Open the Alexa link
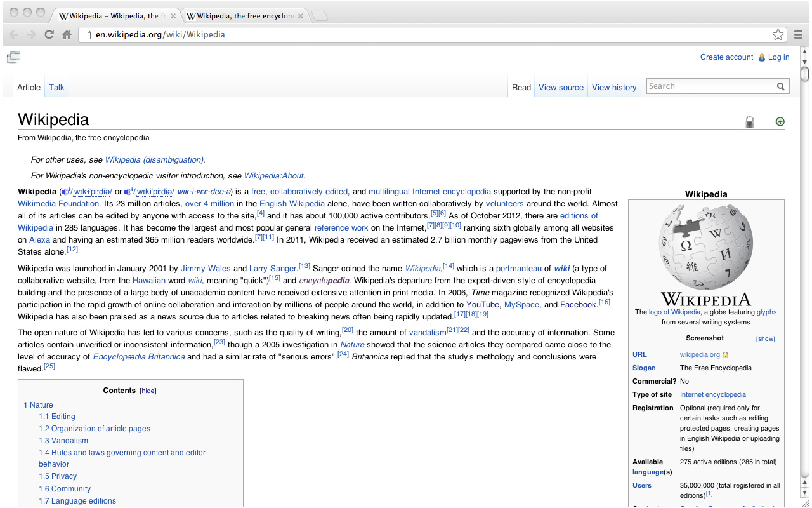The image size is (812, 508). [39, 240]
